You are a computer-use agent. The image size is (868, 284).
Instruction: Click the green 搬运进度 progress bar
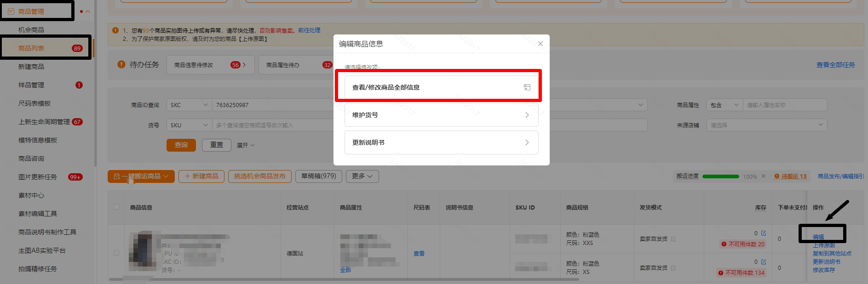click(x=720, y=176)
